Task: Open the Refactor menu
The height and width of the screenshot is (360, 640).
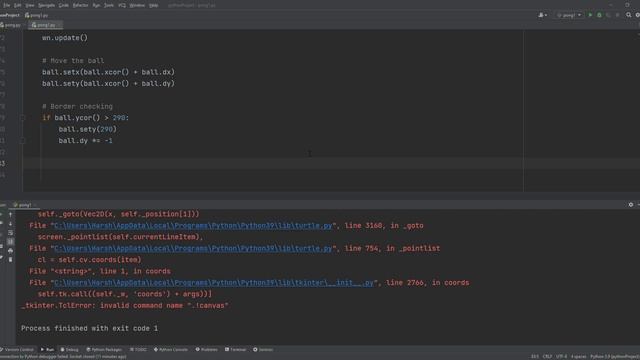Action: [80, 5]
